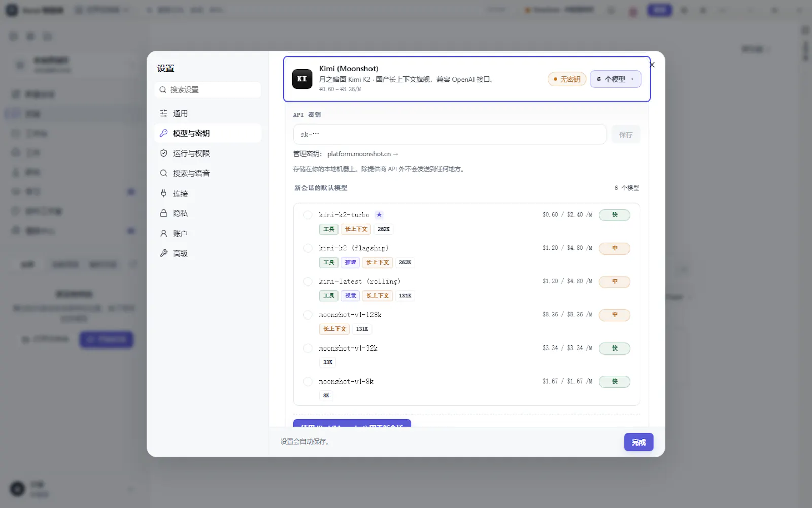This screenshot has width=812, height=508.
Task: Click the 8K context tag under moonshot-v1-8k
Action: (326, 396)
